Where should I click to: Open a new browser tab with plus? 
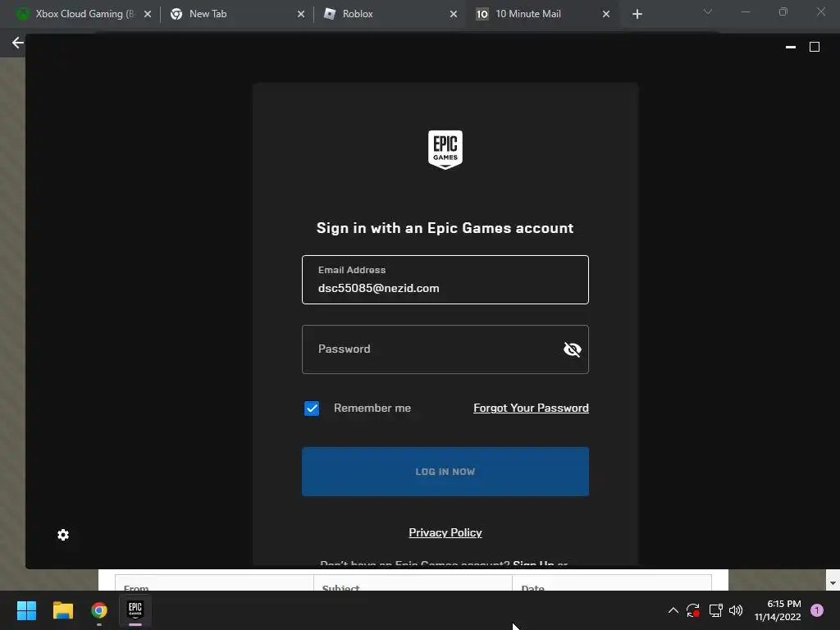coord(637,14)
